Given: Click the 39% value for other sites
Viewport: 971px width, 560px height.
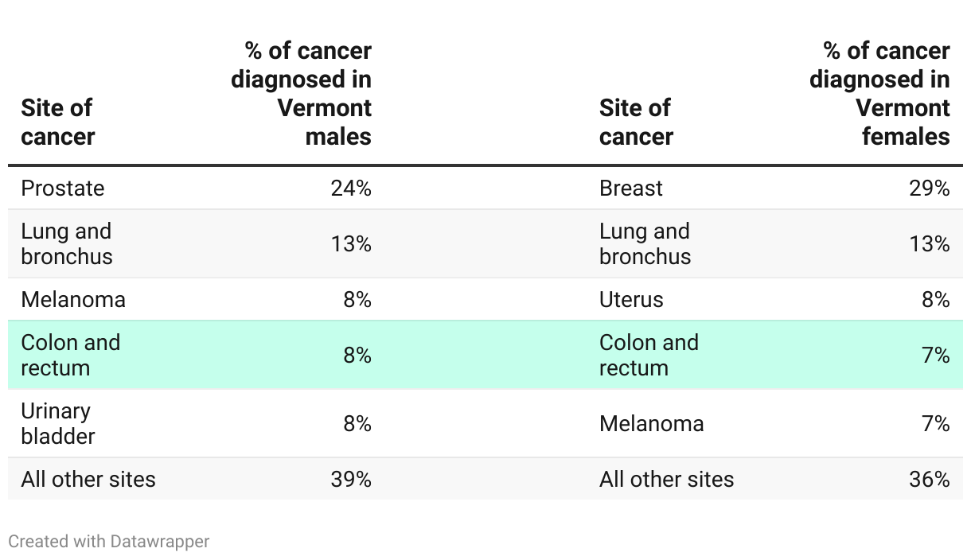Looking at the screenshot, I should [x=351, y=480].
